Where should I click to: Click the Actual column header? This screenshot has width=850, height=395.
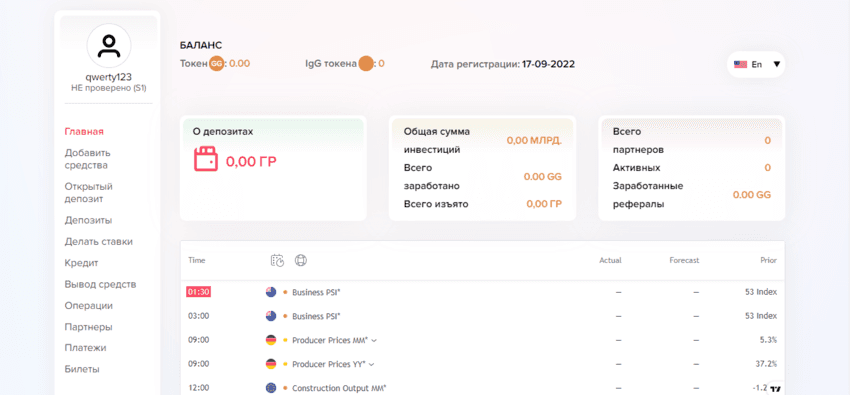[x=610, y=261]
